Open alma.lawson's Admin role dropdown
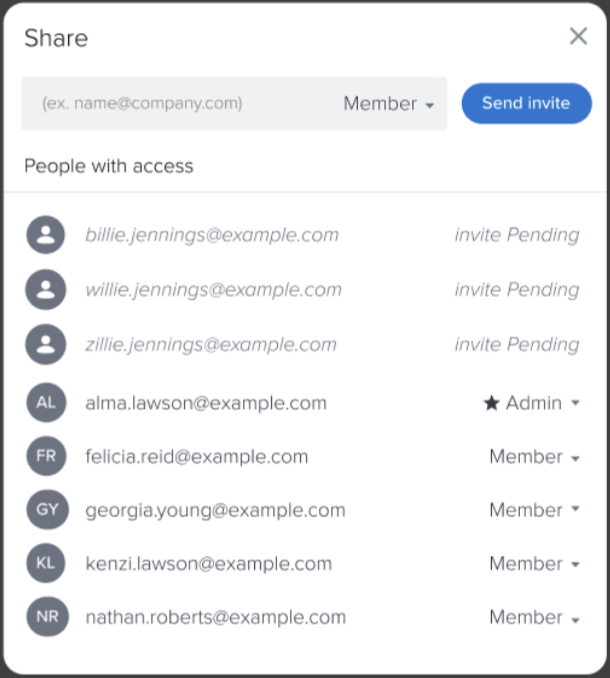 (x=531, y=403)
